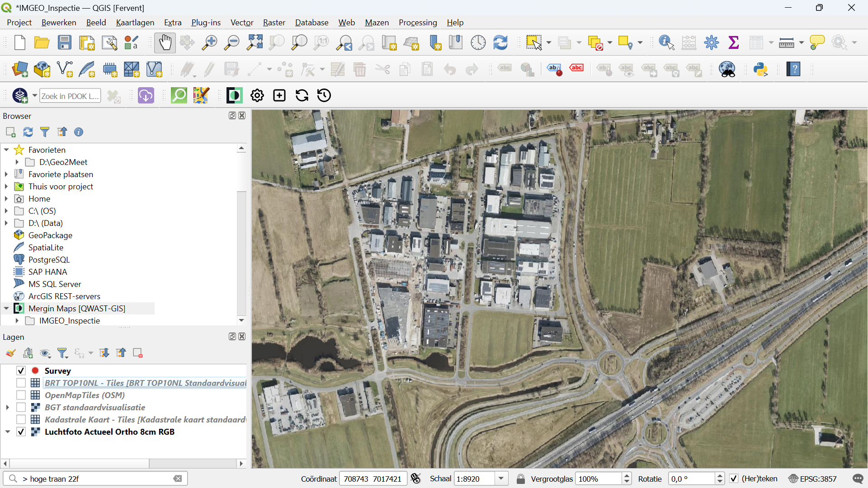Uncheck the Survey layer visibility

21,371
